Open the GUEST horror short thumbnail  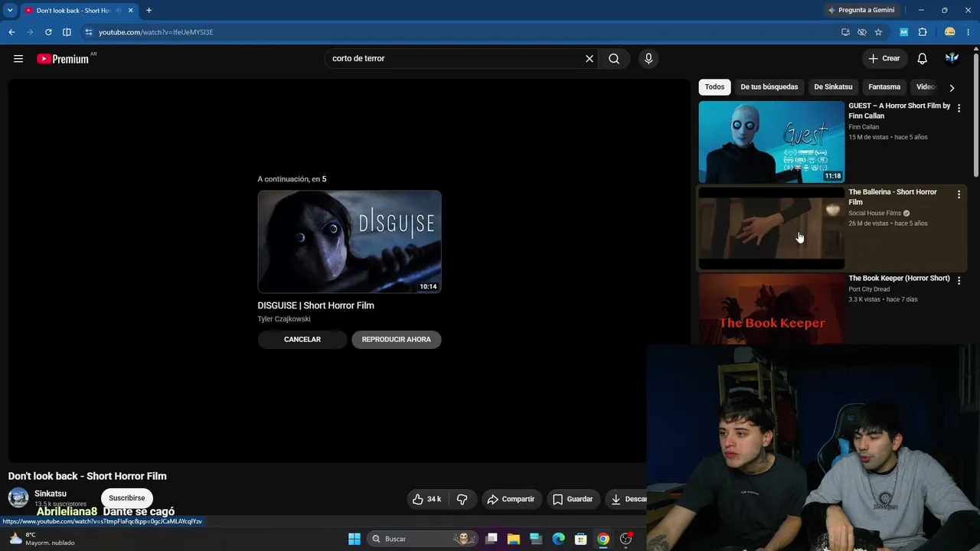click(772, 142)
